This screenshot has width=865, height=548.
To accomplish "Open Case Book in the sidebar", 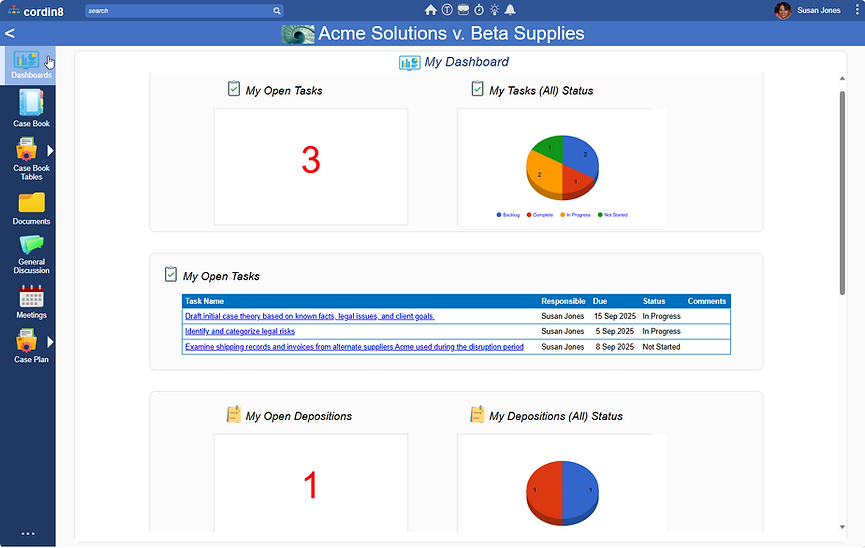I will point(31,108).
